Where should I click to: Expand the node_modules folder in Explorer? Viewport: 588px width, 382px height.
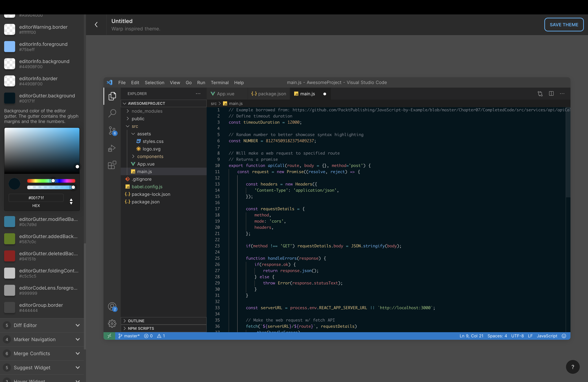tap(147, 111)
